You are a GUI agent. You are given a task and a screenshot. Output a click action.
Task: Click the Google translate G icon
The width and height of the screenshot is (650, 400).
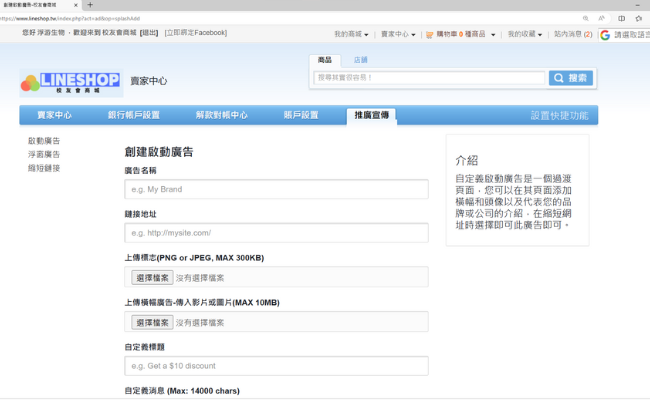coord(605,35)
